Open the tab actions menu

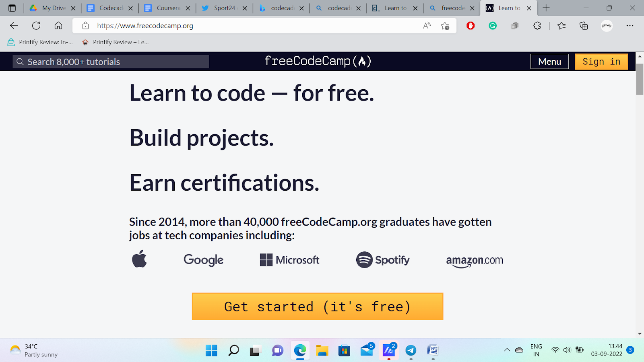(12, 8)
